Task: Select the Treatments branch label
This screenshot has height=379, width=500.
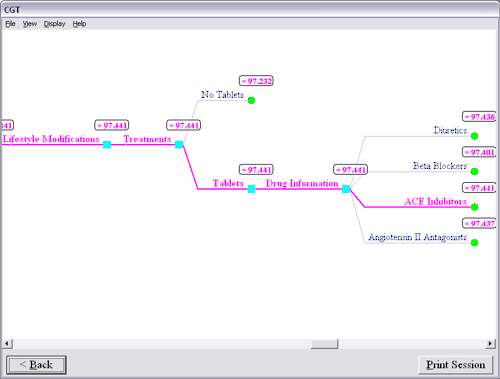Action: tap(147, 139)
